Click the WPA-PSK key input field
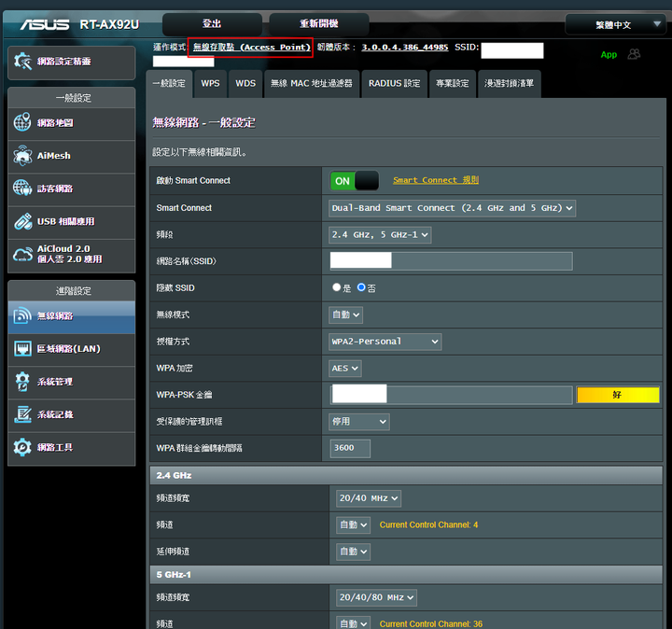The height and width of the screenshot is (629, 672). tap(452, 395)
